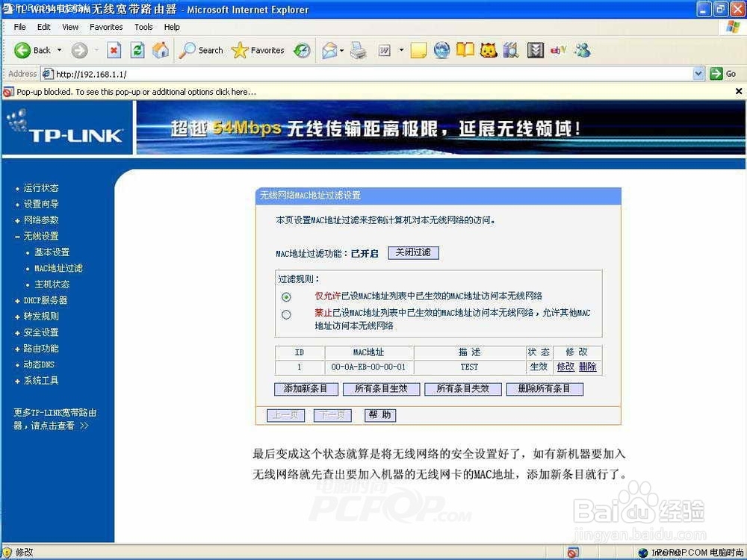Click the 修改 link for entry 1
This screenshot has width=747, height=560.
[565, 367]
